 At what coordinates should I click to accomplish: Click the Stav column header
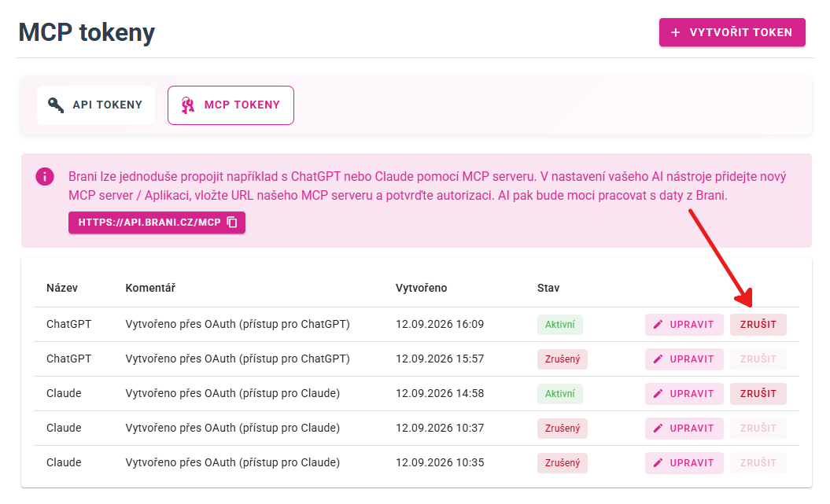point(548,288)
